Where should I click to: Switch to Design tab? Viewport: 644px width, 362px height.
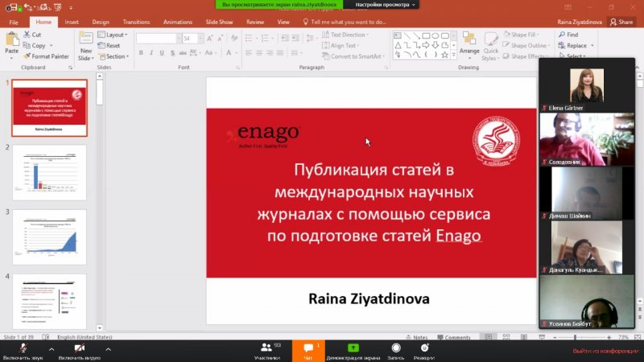click(101, 23)
